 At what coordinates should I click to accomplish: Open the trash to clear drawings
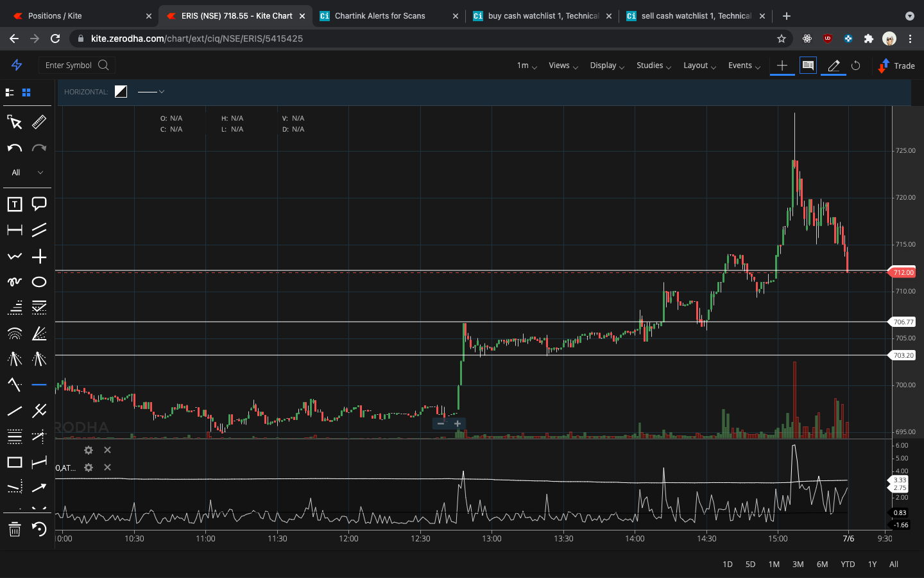pyautogui.click(x=14, y=530)
